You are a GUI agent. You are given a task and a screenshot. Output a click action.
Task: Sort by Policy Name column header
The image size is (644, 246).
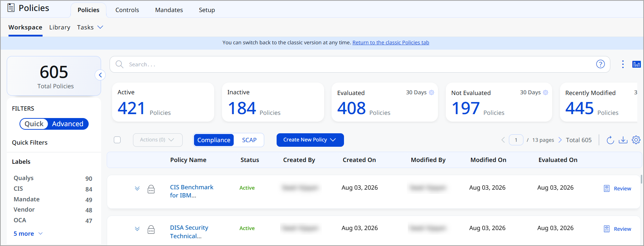coord(188,160)
